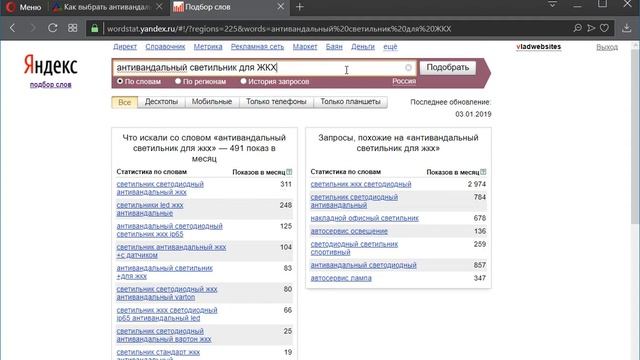The width and height of the screenshot is (640, 360).
Task: Open the 'Деньги' link
Action: pos(363,47)
